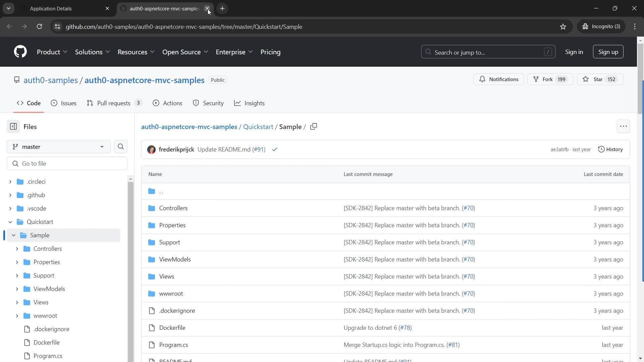644x362 pixels.
Task: Close the auth0-aspnetcore-mvc-samples tab
Action: pos(207,8)
